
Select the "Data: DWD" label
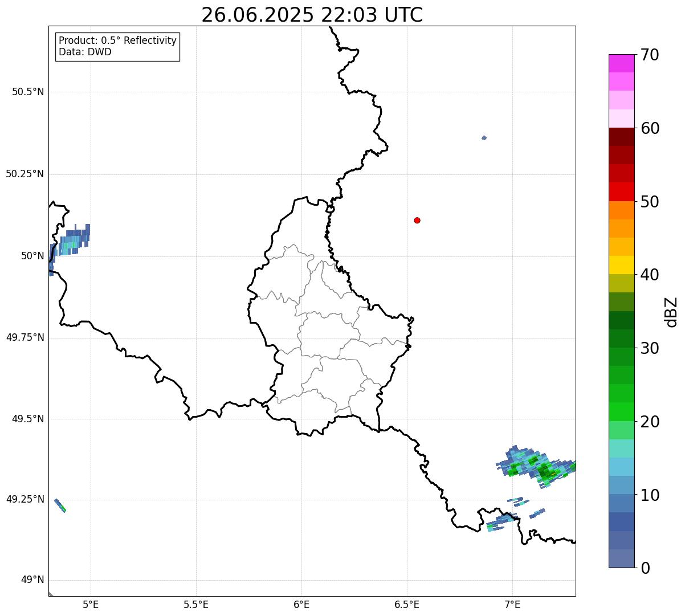tap(85, 52)
